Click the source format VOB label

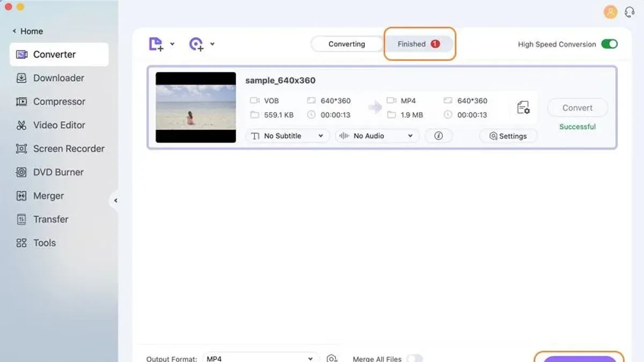click(x=272, y=100)
